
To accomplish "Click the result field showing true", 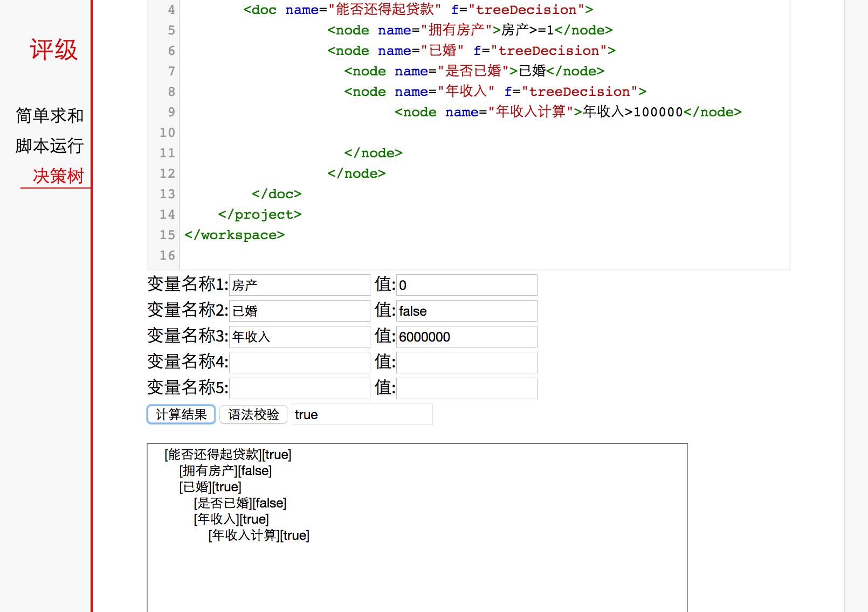I will click(362, 414).
